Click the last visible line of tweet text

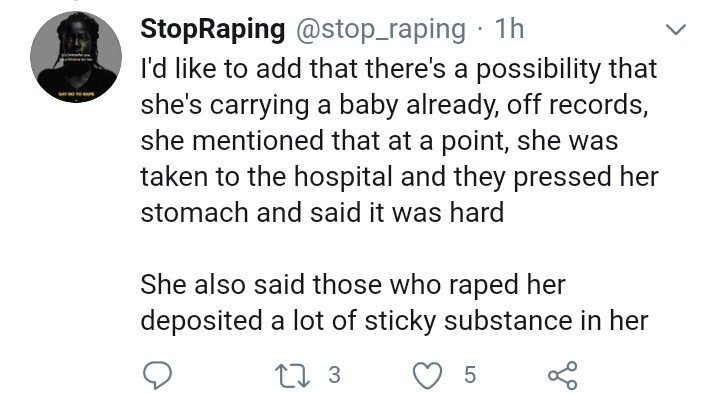394,321
